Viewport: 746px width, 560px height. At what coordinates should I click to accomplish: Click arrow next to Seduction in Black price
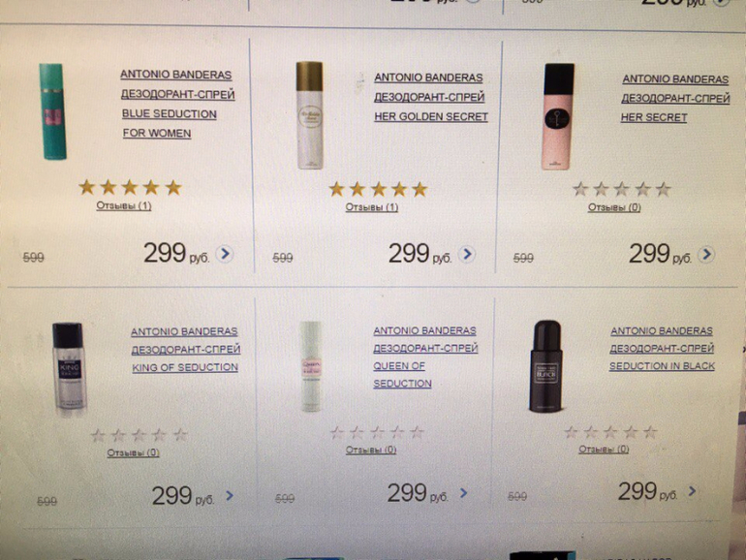[x=693, y=491]
